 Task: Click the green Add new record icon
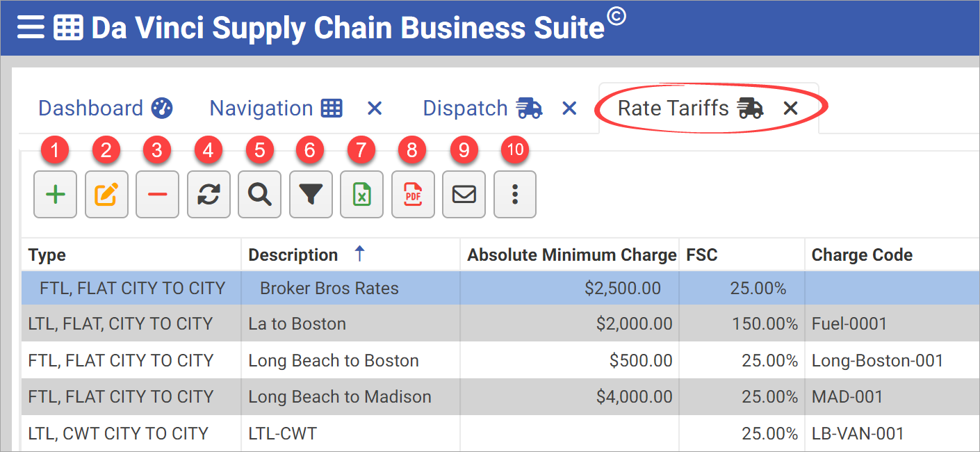click(x=55, y=194)
